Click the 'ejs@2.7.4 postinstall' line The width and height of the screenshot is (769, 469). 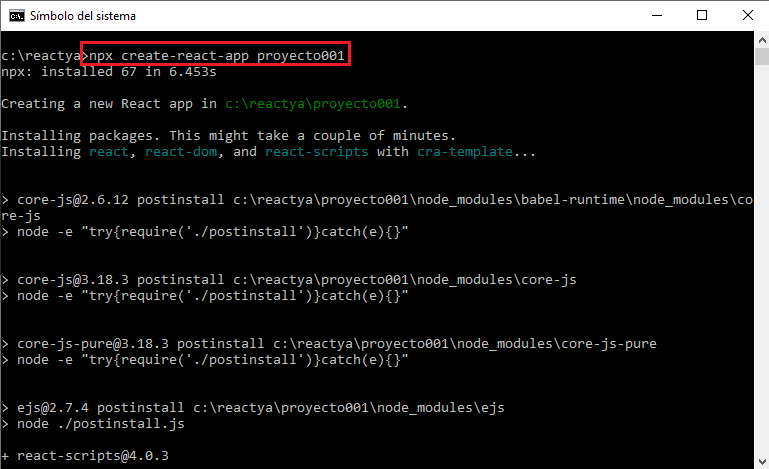[x=253, y=408]
